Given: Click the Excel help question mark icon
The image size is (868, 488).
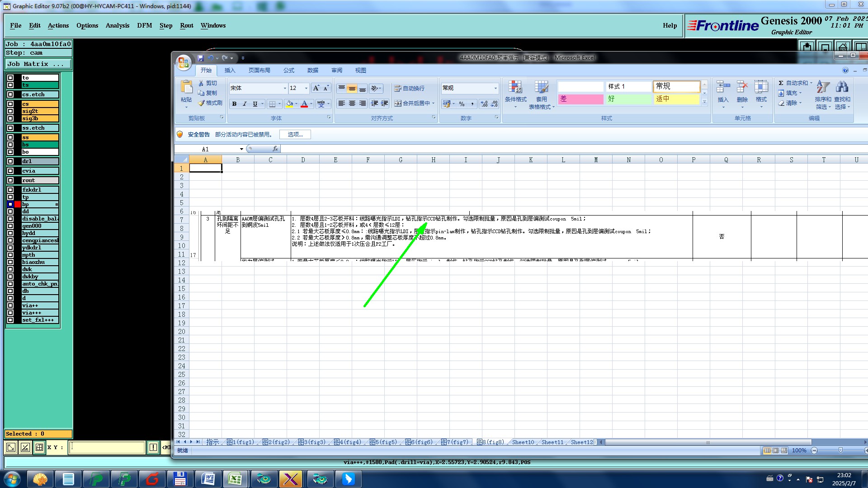Looking at the screenshot, I should click(845, 70).
